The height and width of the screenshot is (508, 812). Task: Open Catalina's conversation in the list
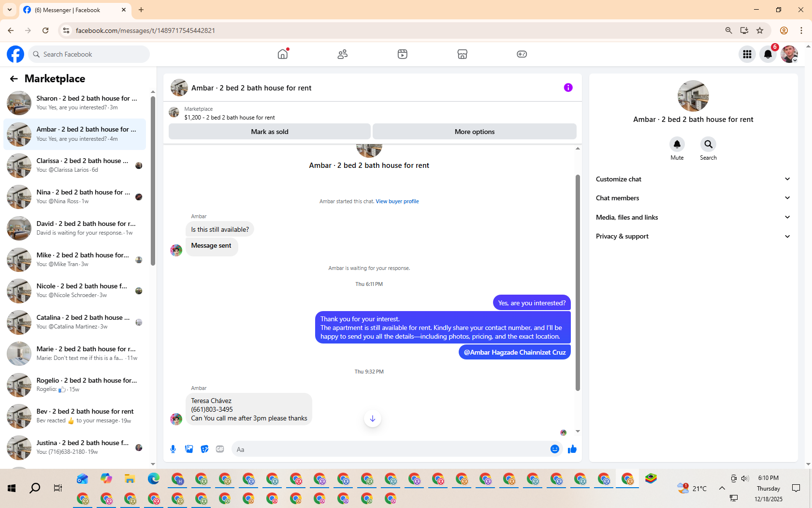coord(75,322)
